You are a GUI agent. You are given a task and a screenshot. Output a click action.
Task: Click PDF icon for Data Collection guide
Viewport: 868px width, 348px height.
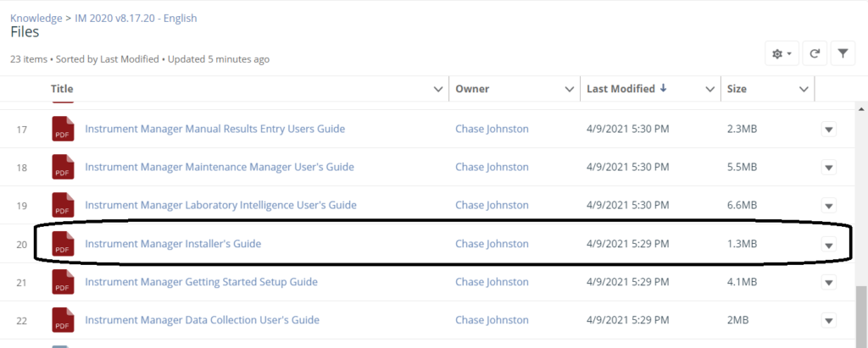point(64,320)
